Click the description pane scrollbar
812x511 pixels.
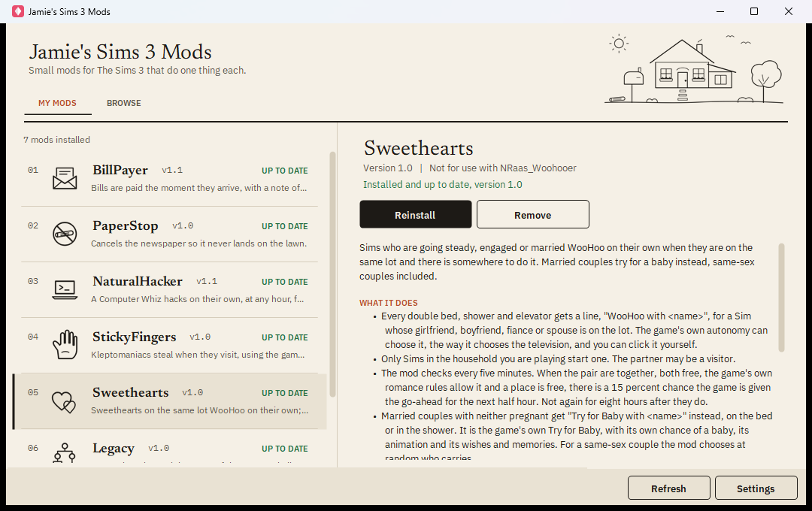[x=781, y=298]
